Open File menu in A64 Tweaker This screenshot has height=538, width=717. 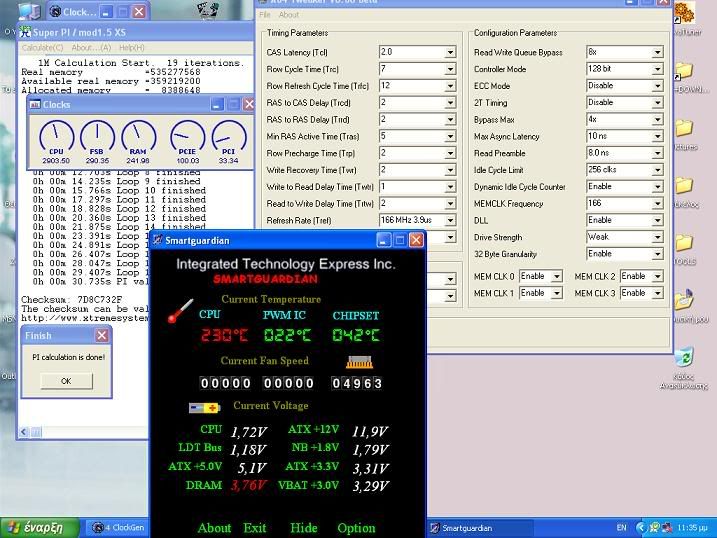click(x=265, y=15)
